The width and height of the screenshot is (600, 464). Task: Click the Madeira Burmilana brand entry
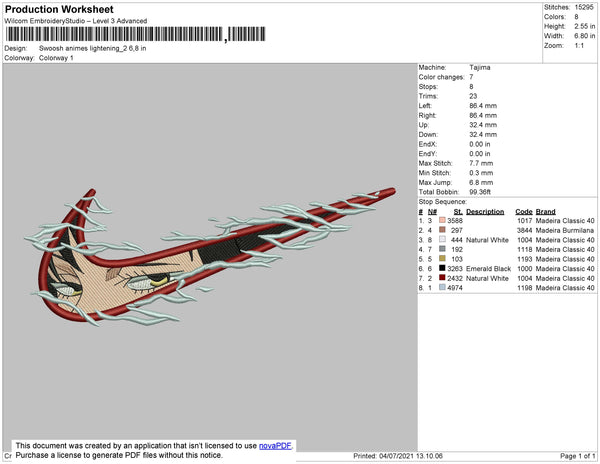565,230
